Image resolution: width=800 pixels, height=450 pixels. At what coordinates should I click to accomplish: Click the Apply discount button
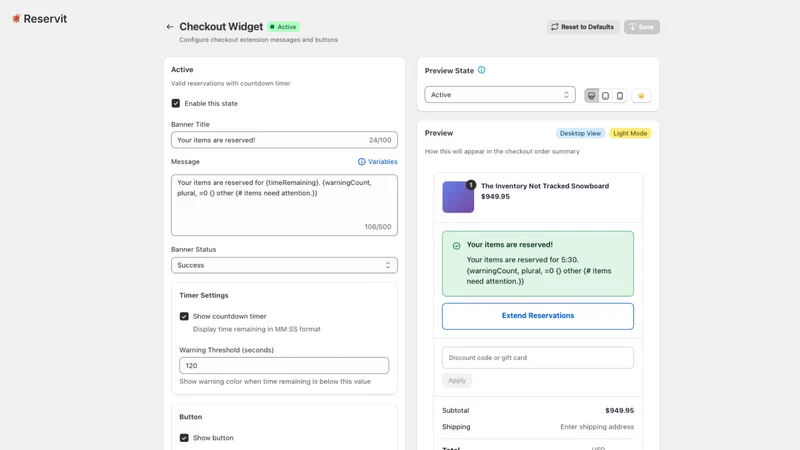tap(457, 381)
